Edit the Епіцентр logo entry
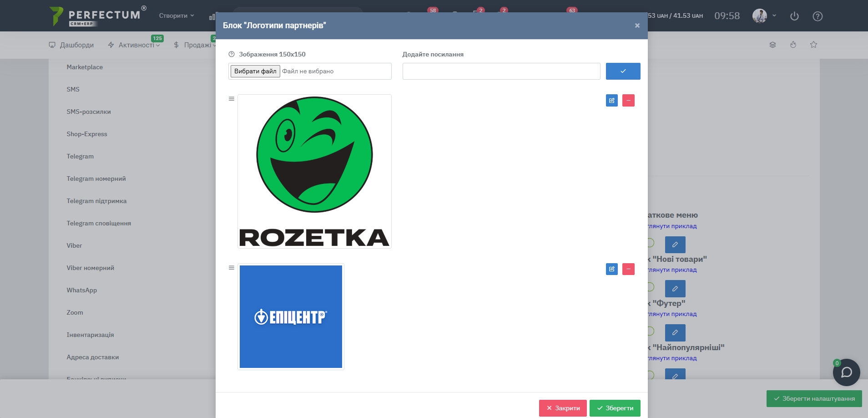Screen dimensions: 868x418 [x=612, y=269]
